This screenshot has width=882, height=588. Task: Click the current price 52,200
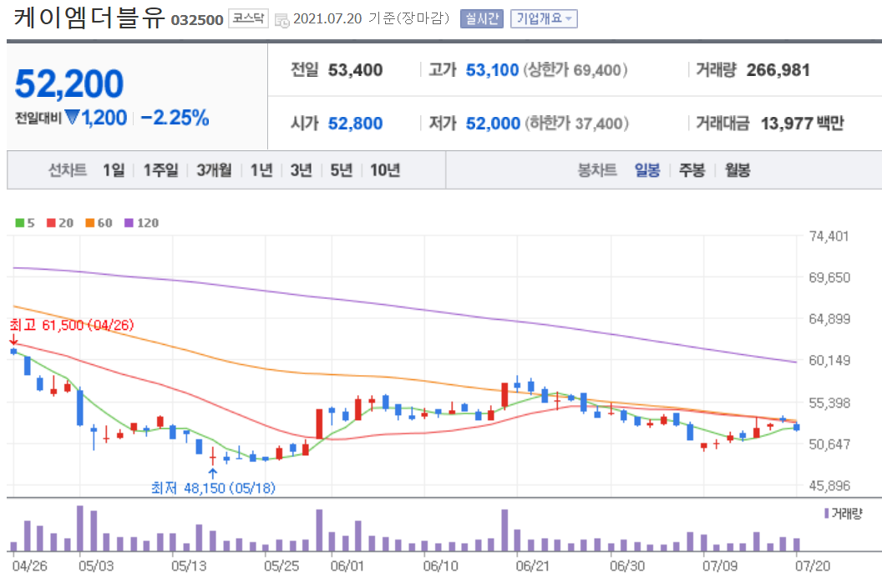pos(68,84)
